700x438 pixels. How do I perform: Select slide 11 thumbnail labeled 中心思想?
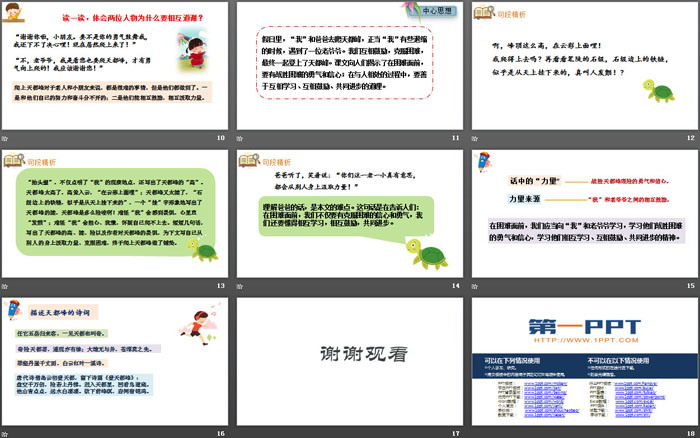pyautogui.click(x=350, y=66)
